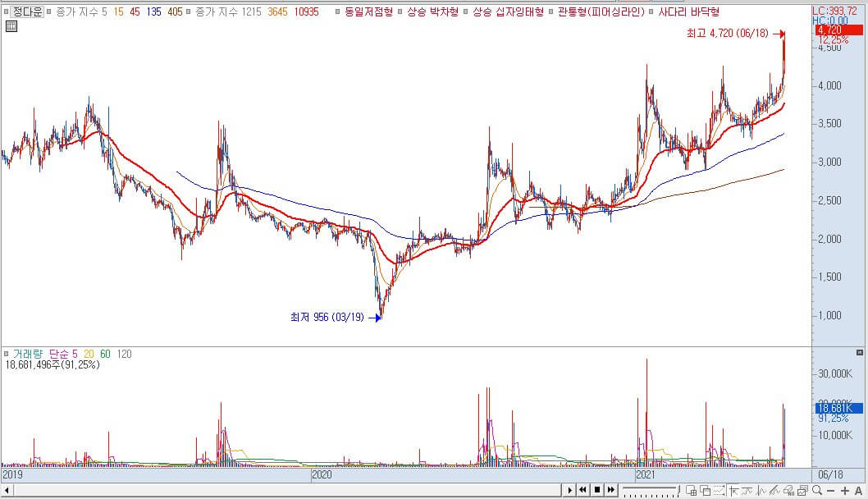Image resolution: width=868 pixels, height=499 pixels.
Task: Click the horizontal chart scrollbar track
Action: pyautogui.click(x=287, y=491)
